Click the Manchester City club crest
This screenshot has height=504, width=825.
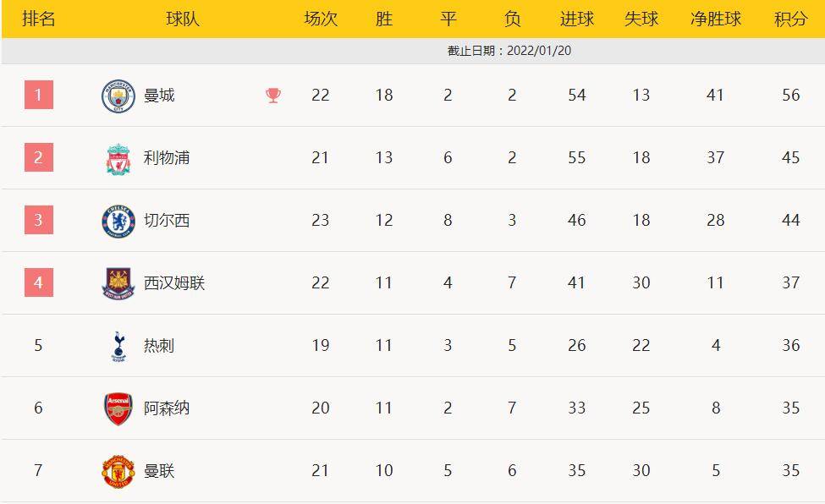[118, 96]
